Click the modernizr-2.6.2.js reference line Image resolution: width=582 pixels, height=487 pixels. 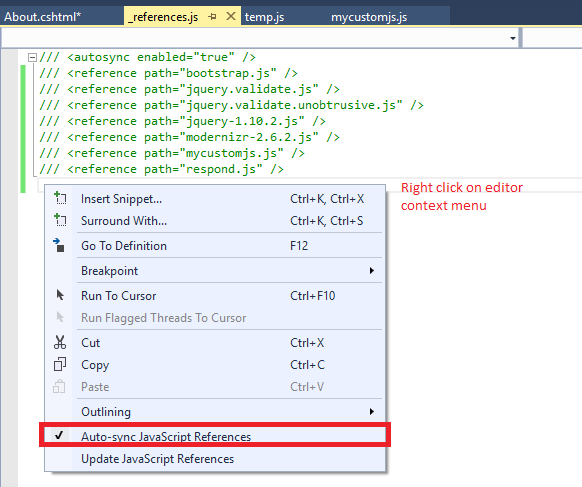pyautogui.click(x=189, y=137)
